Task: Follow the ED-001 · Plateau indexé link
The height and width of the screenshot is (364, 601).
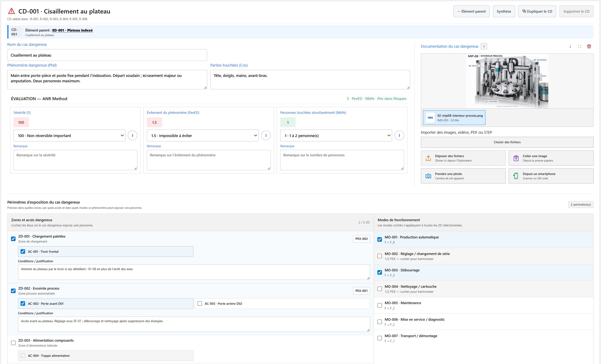Action: pyautogui.click(x=72, y=30)
